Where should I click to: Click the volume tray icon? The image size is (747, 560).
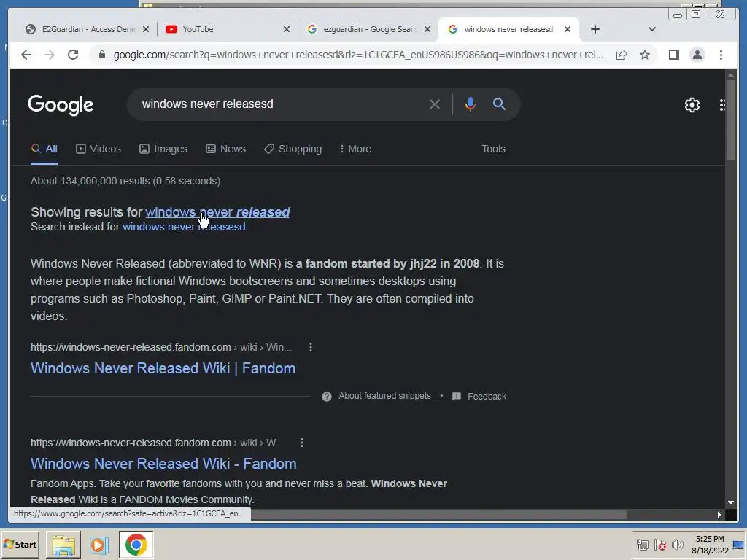677,544
